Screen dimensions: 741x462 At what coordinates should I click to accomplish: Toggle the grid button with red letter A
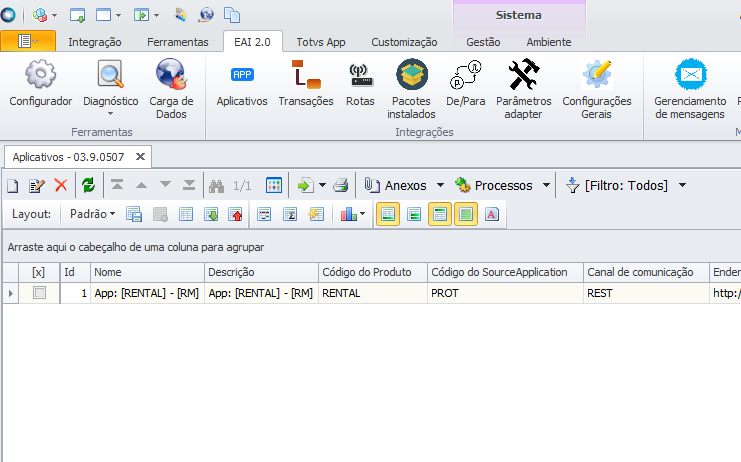point(492,214)
